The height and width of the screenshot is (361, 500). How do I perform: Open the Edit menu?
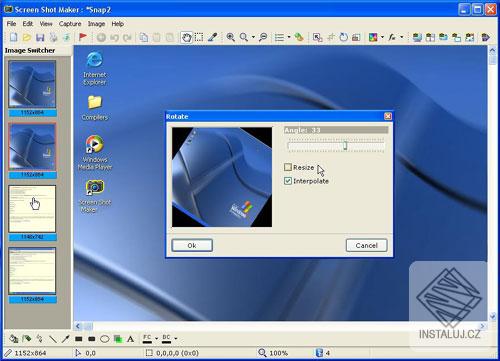point(28,24)
